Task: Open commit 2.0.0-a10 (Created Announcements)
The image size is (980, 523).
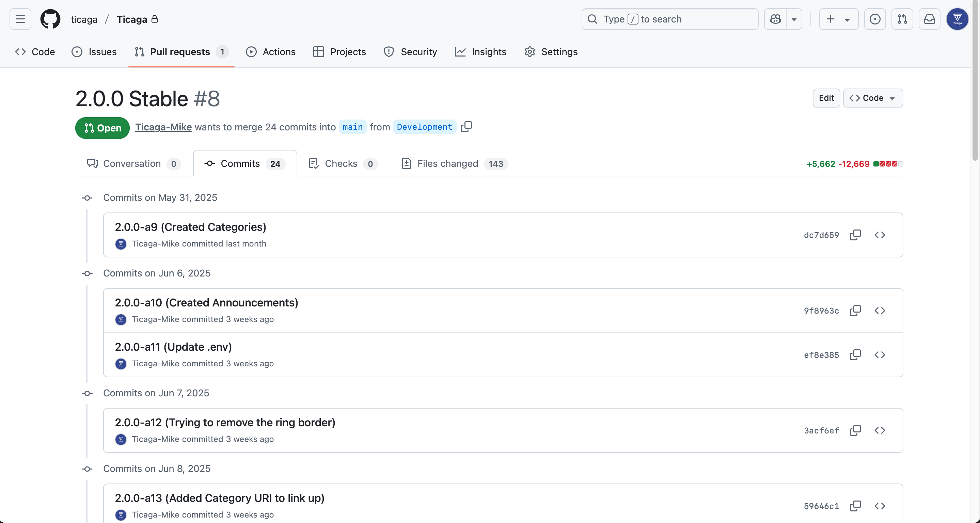Action: tap(207, 303)
